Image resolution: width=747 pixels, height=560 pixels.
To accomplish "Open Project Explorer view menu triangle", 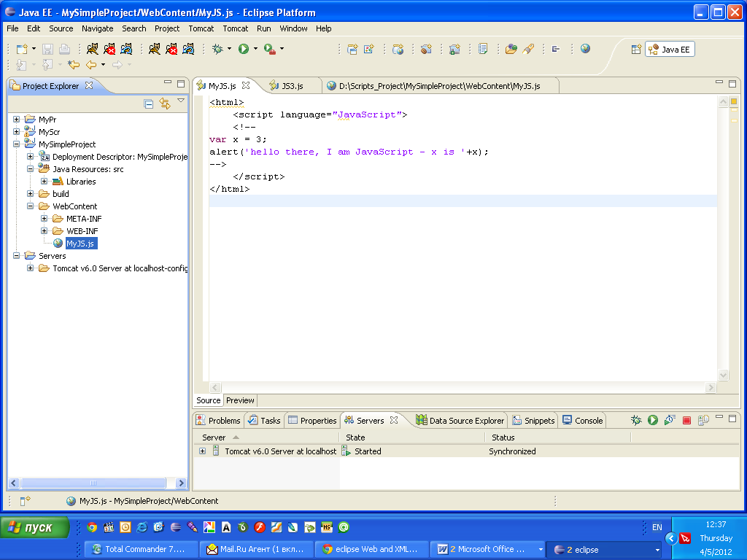I will point(181,101).
